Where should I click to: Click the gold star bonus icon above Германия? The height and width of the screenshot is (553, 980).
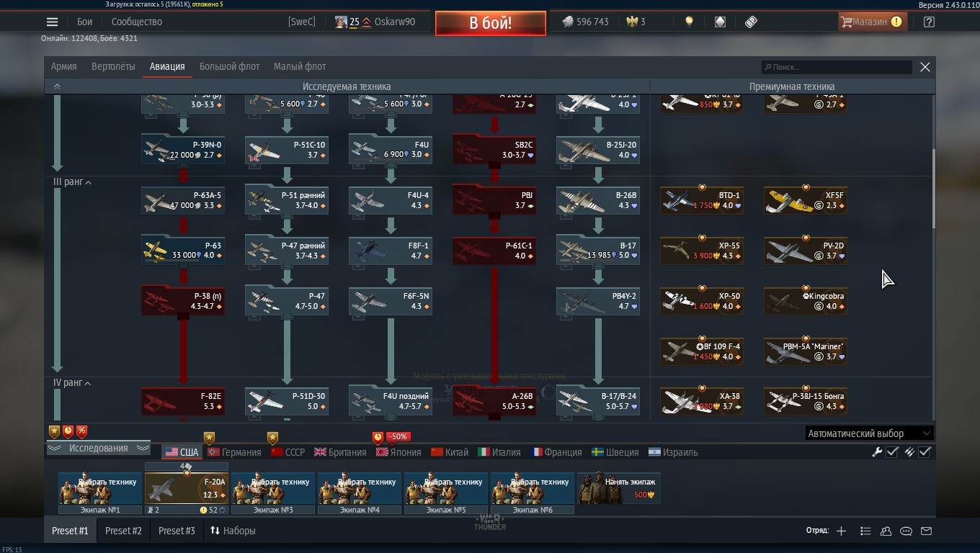(209, 437)
